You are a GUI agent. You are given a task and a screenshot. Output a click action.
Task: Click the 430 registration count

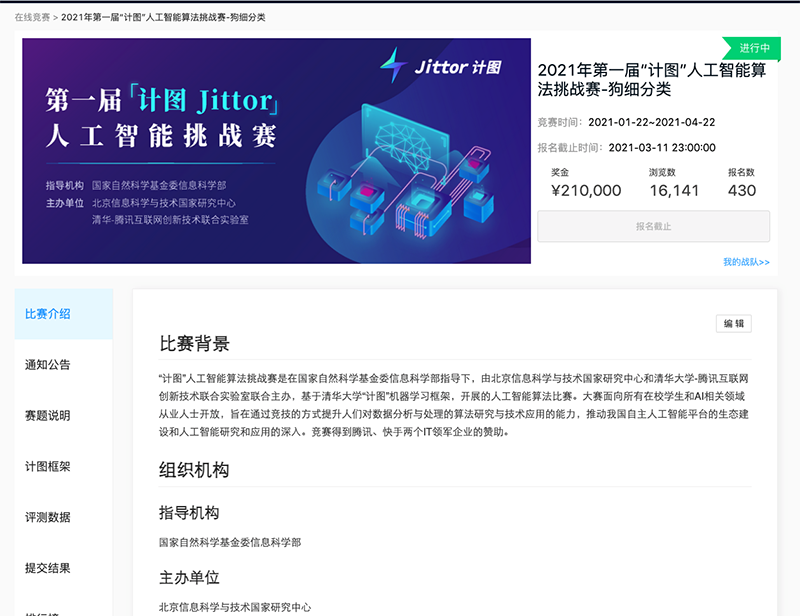tap(742, 191)
